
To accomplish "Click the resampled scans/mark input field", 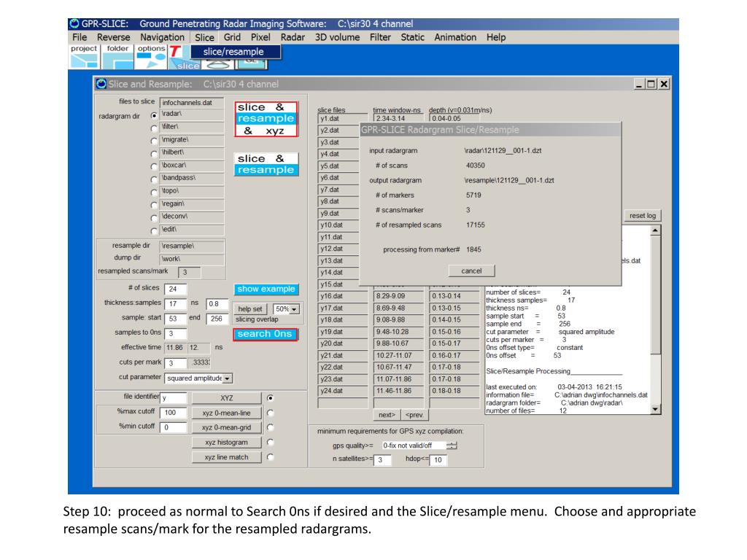I will 189,273.
